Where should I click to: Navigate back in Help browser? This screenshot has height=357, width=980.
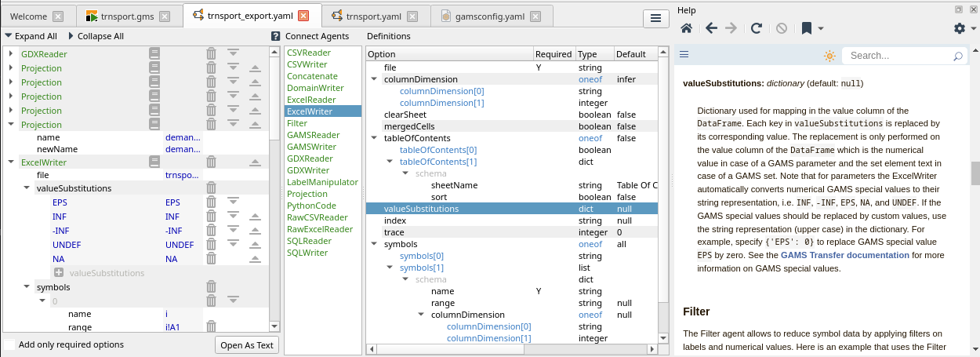pos(711,28)
